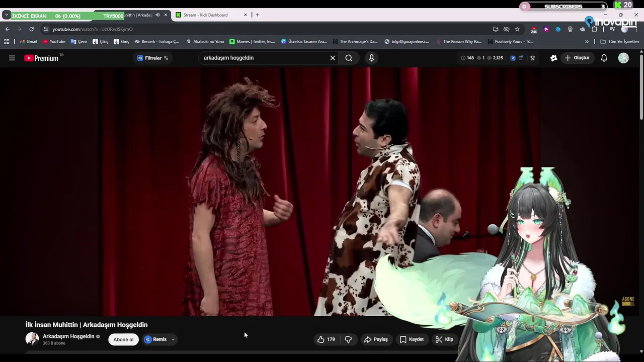
Task: Go to YouTube Premium home logo
Action: coord(42,58)
